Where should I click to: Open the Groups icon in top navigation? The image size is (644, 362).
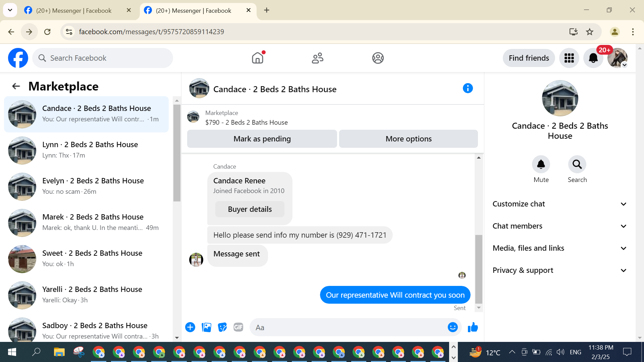click(x=378, y=58)
